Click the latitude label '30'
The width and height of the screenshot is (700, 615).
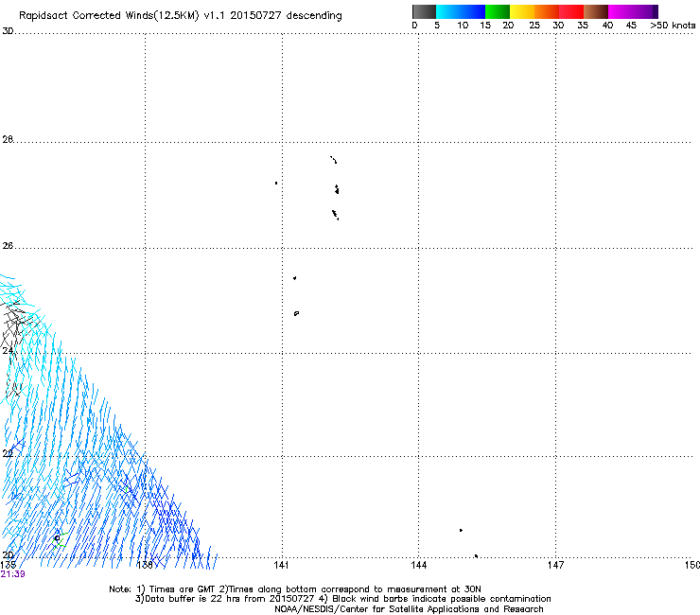[8, 31]
